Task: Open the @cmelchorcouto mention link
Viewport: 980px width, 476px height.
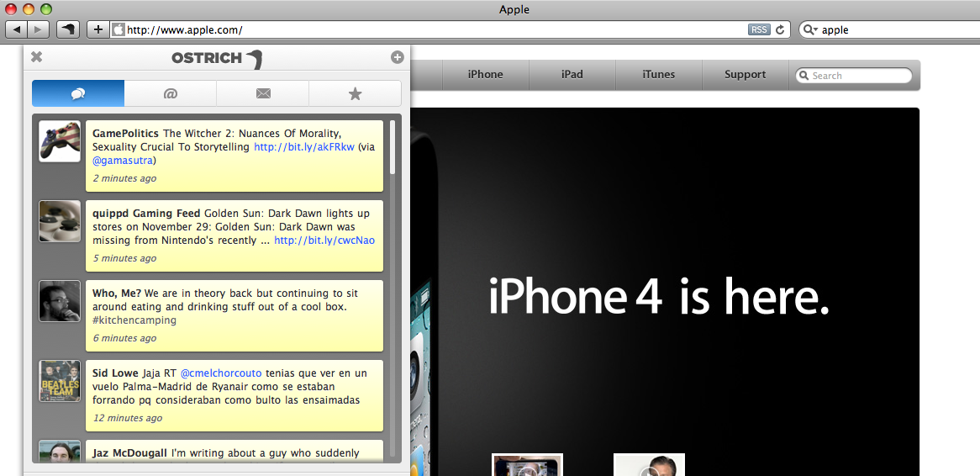Action: pyautogui.click(x=221, y=373)
